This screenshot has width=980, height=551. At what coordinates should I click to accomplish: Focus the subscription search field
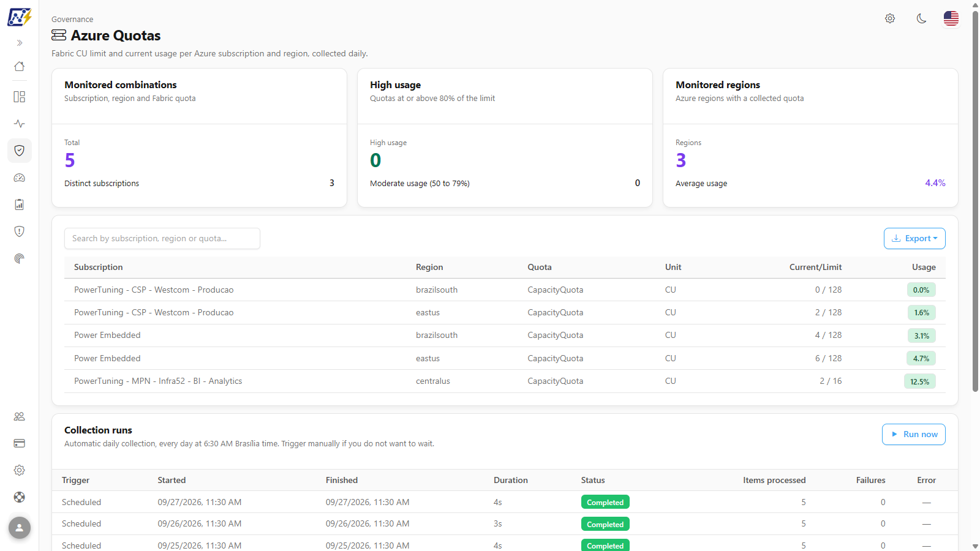[x=162, y=239]
